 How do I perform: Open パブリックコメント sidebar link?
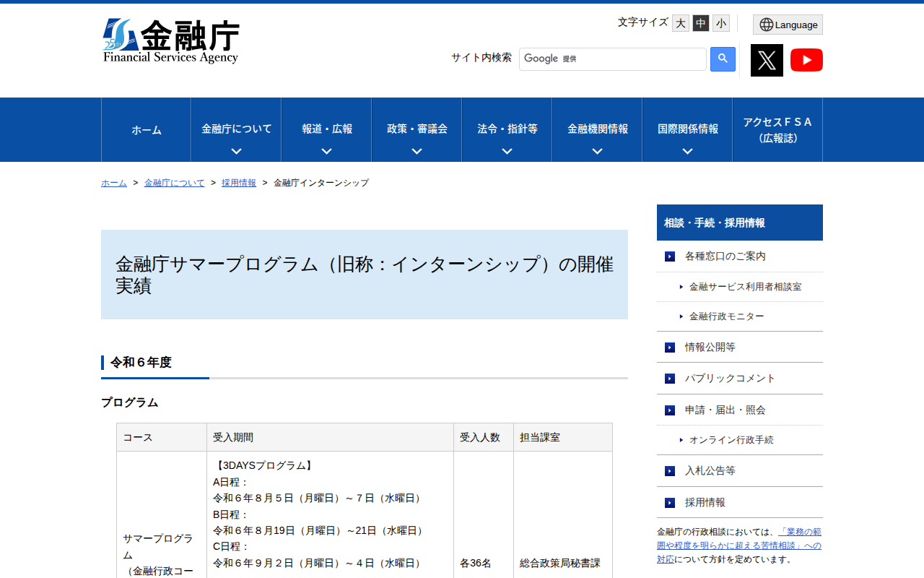730,379
